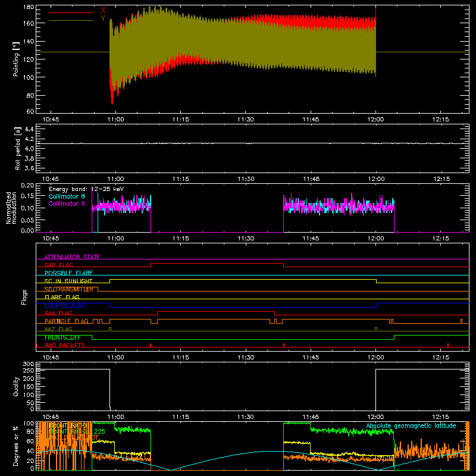This screenshot has width=476, height=476.
Task: Click the cyan 'Collimator 8' legend
Action: coord(67,196)
